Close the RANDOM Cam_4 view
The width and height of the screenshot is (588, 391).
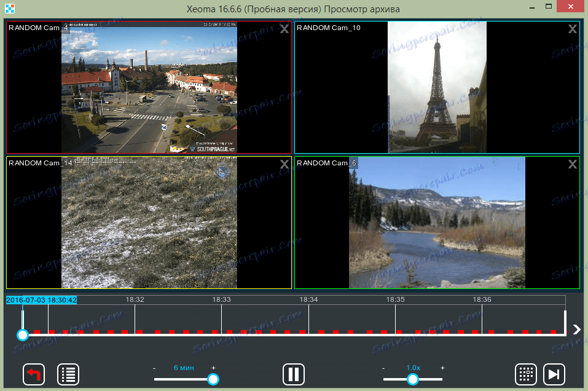[284, 29]
